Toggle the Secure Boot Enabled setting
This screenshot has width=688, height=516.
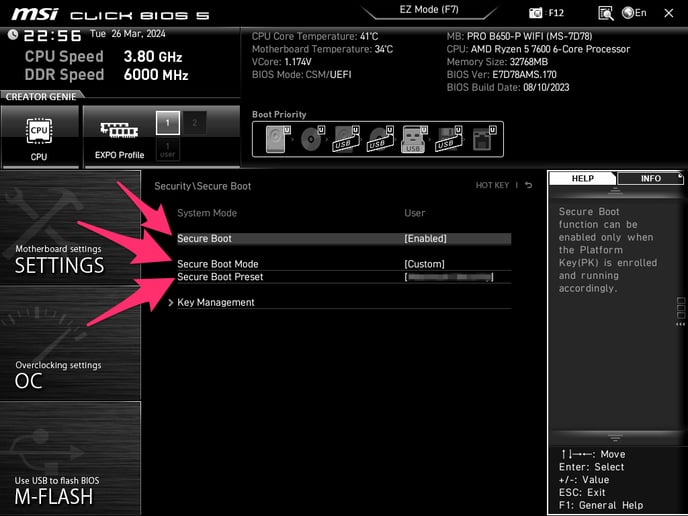click(344, 239)
